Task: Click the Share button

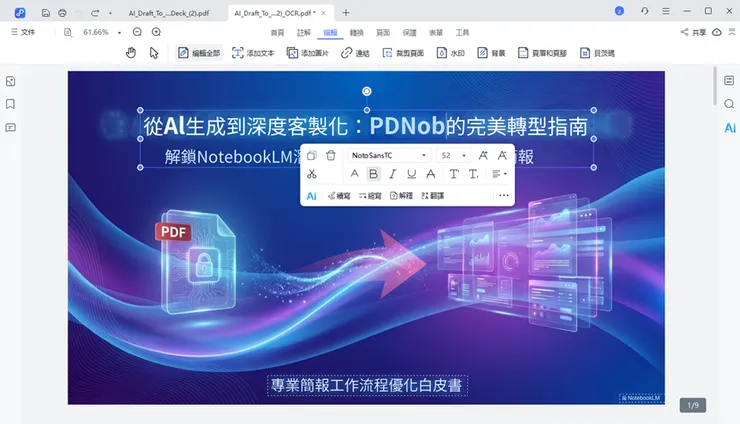Action: tap(693, 32)
